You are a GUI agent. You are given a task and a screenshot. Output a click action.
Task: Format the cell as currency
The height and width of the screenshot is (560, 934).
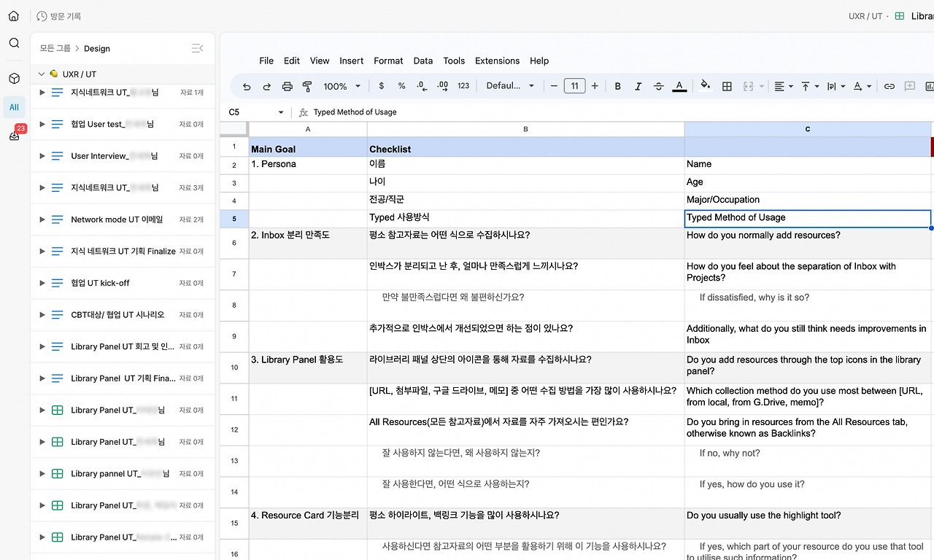click(382, 86)
